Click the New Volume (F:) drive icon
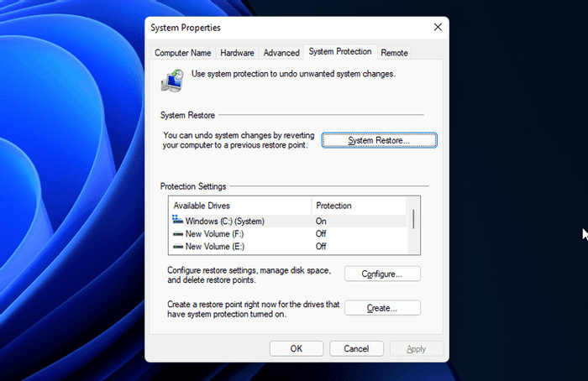Screen dimensions: 588x381 [x=178, y=234]
